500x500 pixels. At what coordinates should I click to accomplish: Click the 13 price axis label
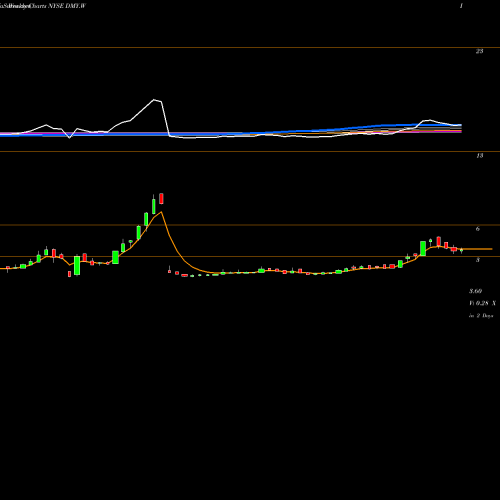[x=479, y=156]
